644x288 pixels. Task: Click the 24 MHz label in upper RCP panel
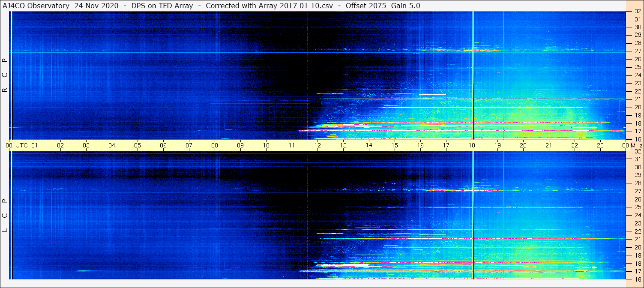(x=637, y=75)
